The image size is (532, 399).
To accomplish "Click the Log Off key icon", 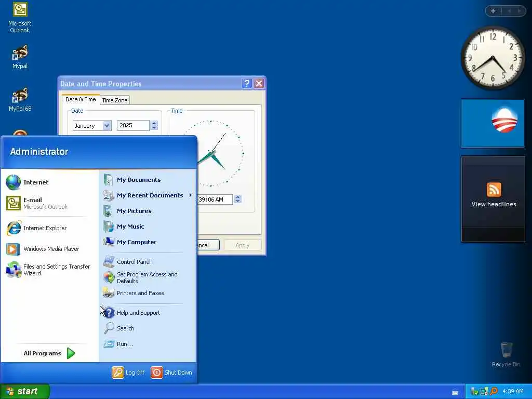I will tap(118, 373).
